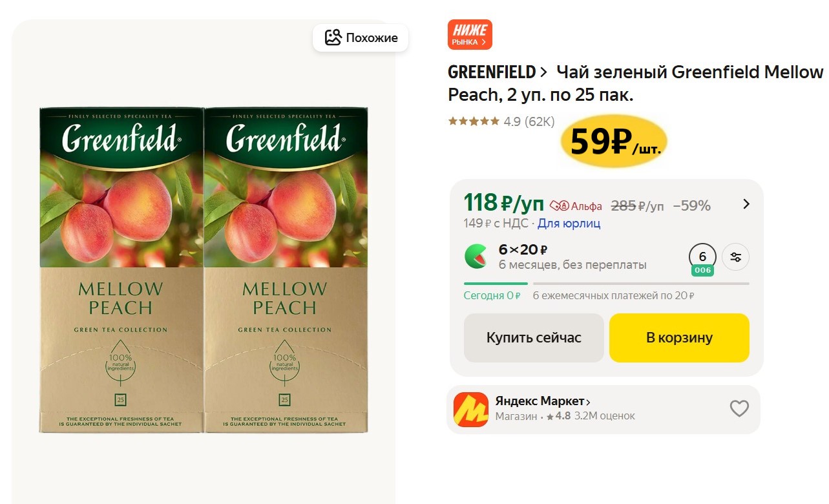This screenshot has width=829, height=504.
Task: Click the installment payment progress bar
Action: [606, 283]
